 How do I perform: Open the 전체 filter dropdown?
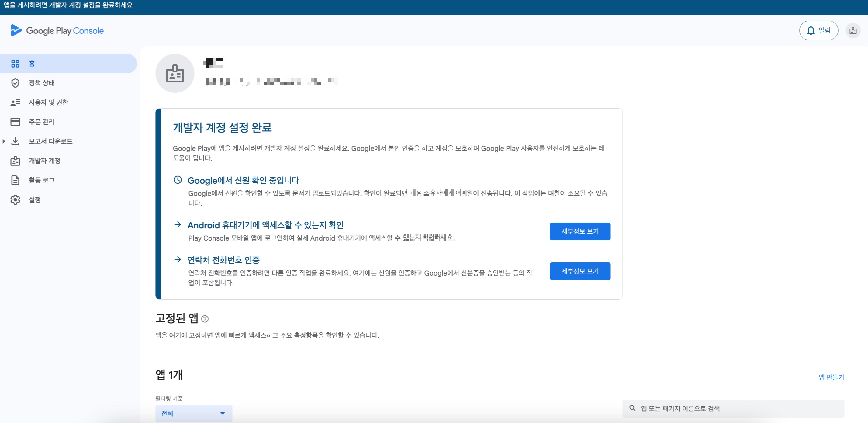tap(193, 413)
